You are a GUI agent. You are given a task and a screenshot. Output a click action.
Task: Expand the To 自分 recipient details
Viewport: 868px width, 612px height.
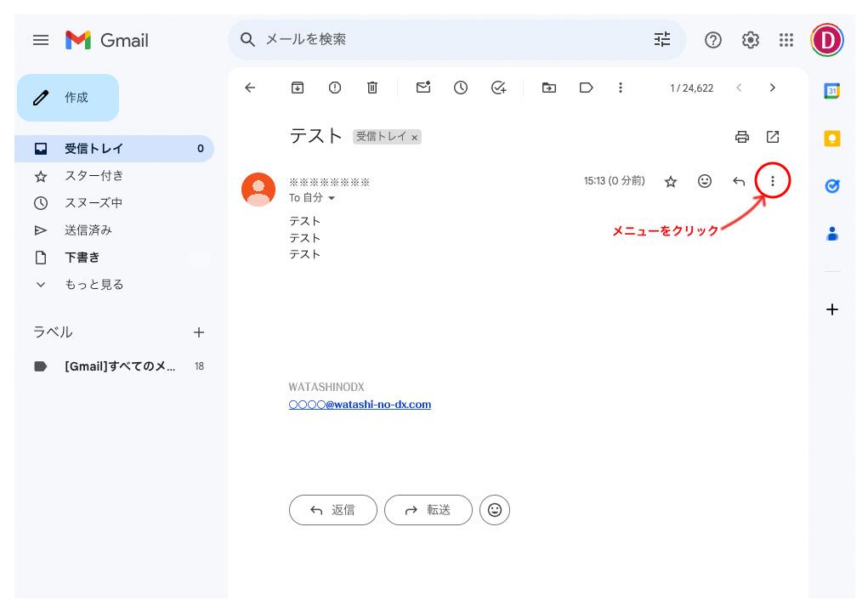[x=332, y=198]
